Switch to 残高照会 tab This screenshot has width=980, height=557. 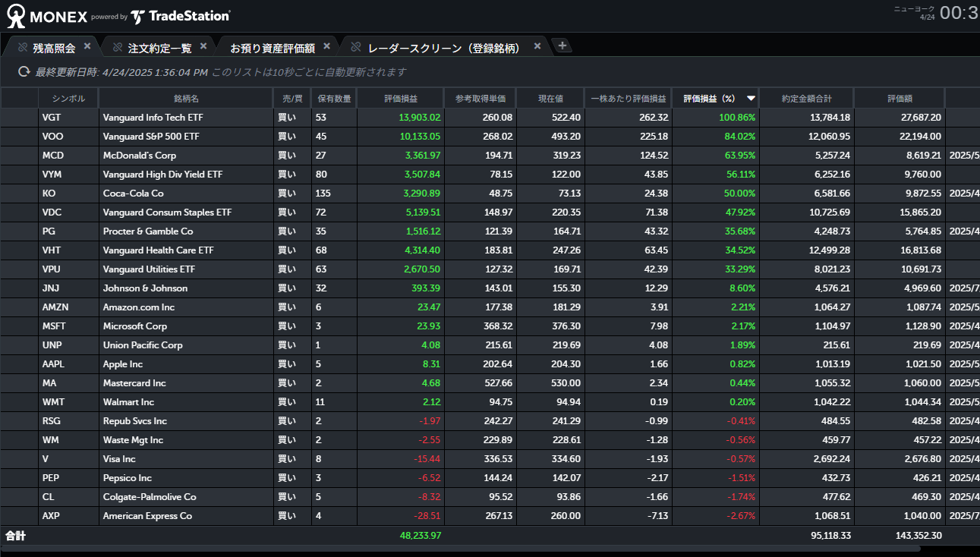point(54,48)
